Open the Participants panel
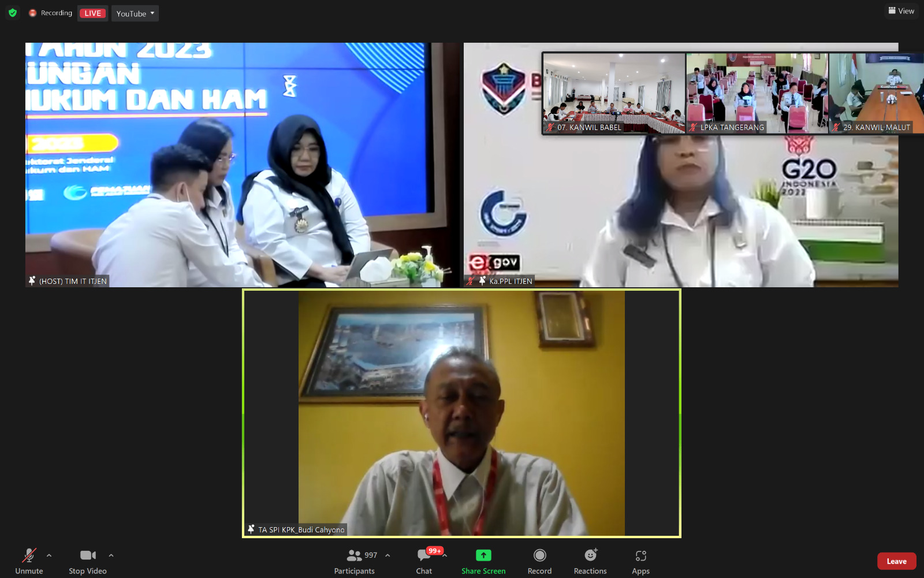 pos(355,561)
